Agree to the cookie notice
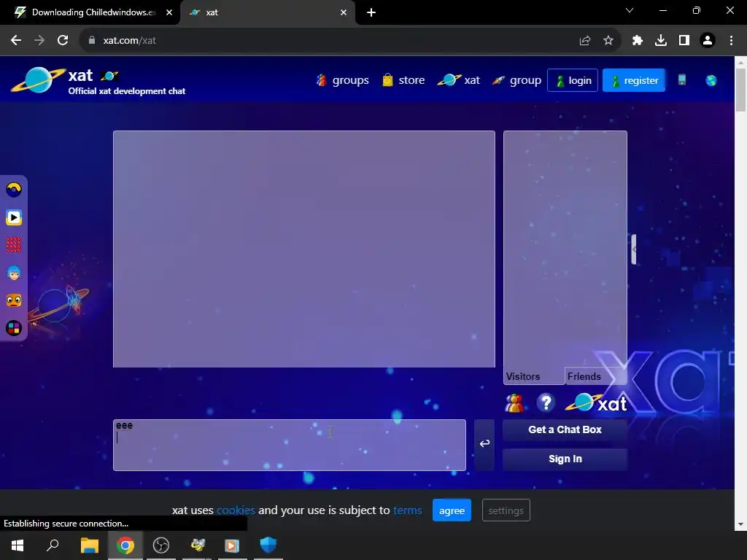 coord(452,510)
